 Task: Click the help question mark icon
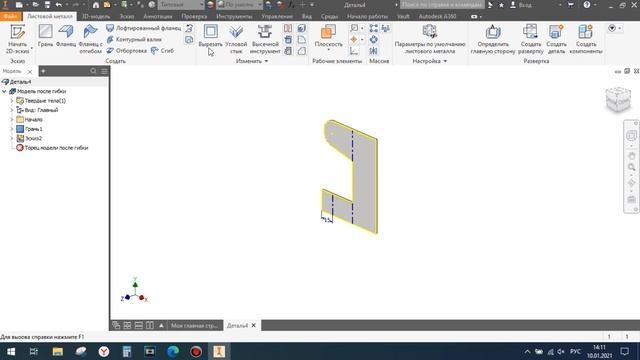coord(587,5)
